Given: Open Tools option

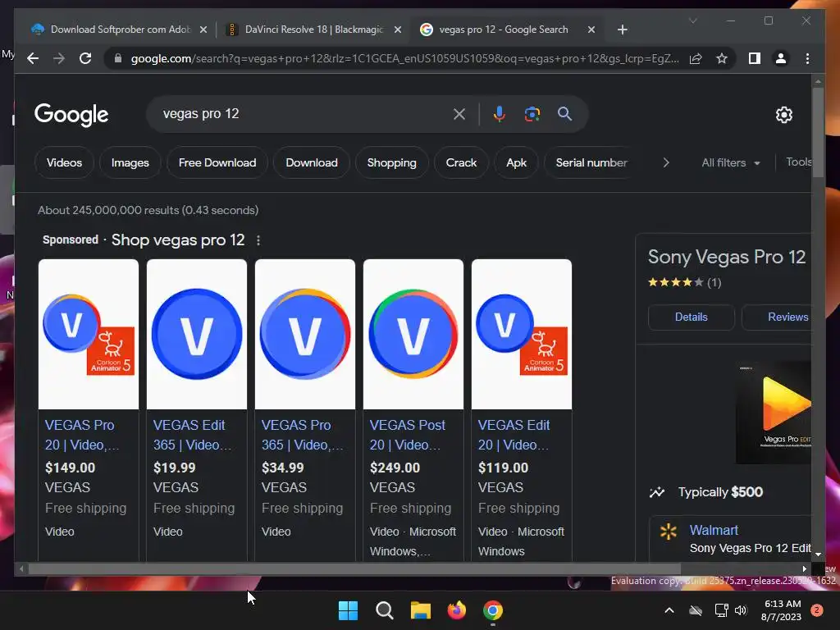Looking at the screenshot, I should 798,162.
